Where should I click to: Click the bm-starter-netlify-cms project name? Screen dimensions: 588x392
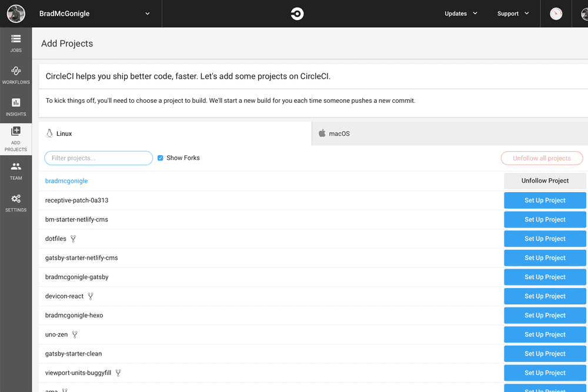(76, 220)
